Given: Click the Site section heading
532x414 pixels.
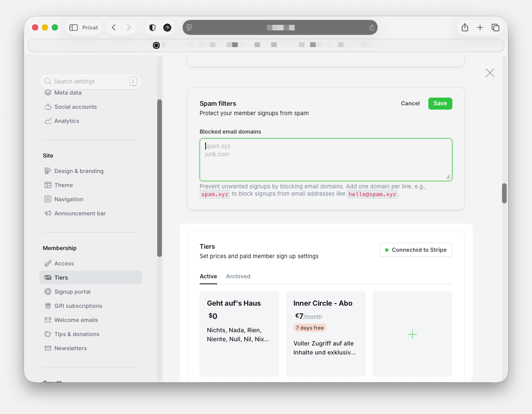Looking at the screenshot, I should (48, 155).
